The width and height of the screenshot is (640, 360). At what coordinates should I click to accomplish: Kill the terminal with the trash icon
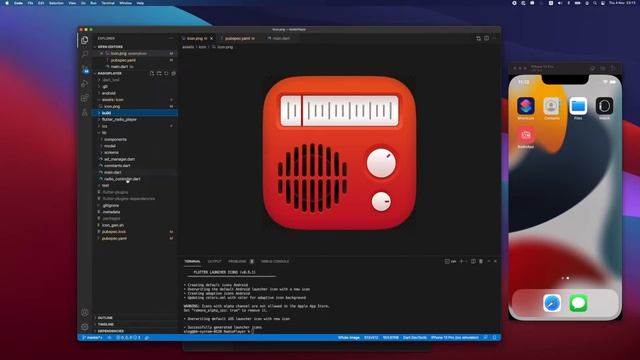[481, 261]
